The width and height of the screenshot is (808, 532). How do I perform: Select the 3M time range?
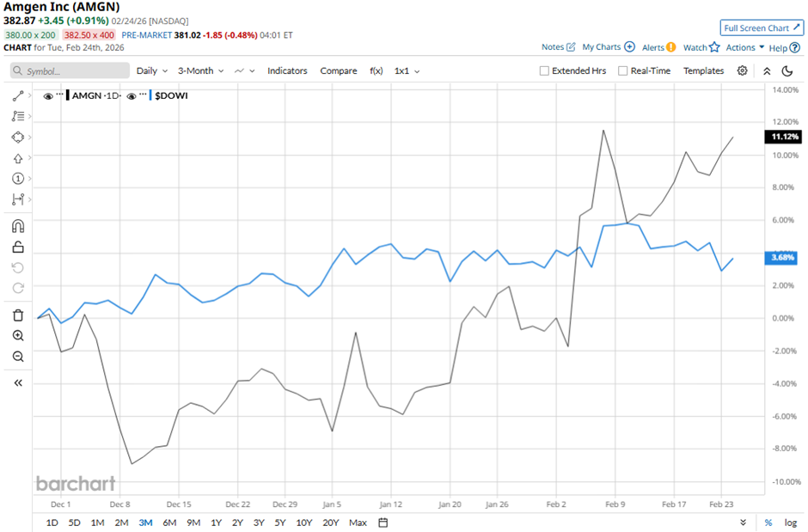[x=145, y=523]
